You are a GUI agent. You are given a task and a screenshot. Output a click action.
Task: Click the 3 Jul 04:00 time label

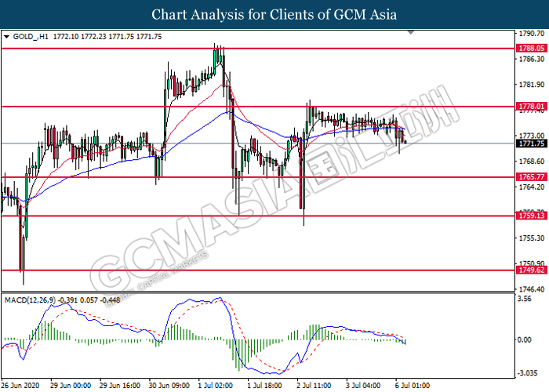click(x=363, y=386)
